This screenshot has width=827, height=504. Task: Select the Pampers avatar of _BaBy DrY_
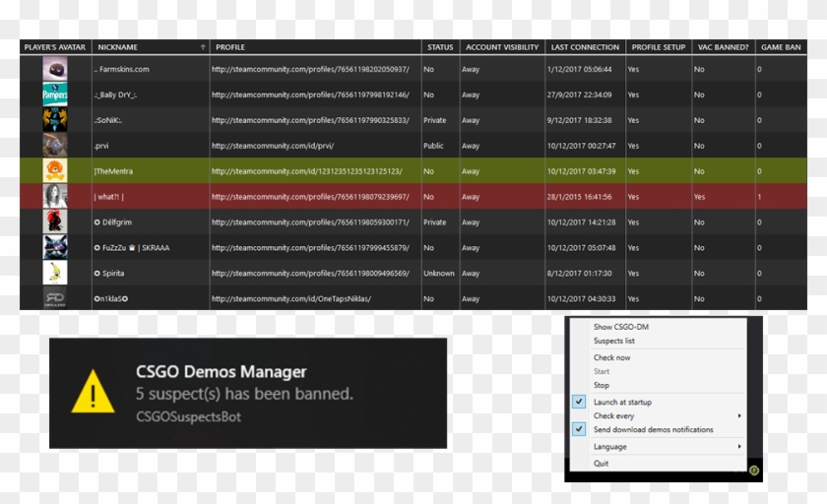55,94
